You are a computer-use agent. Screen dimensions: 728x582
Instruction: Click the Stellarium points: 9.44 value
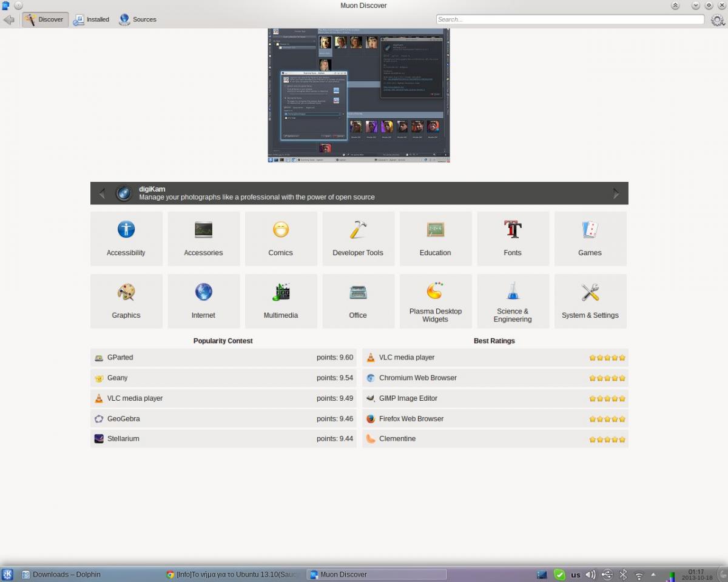335,439
